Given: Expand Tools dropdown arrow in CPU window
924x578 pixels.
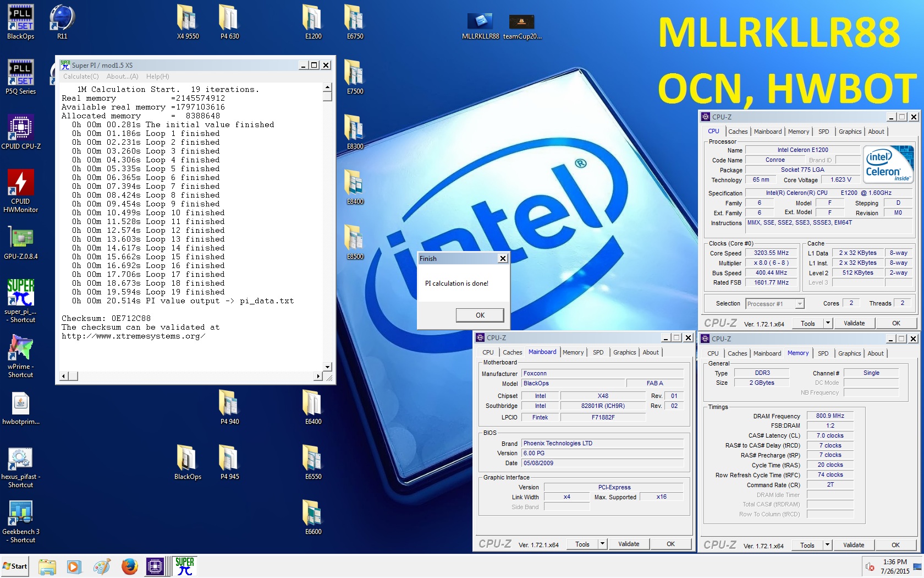Looking at the screenshot, I should (x=828, y=323).
